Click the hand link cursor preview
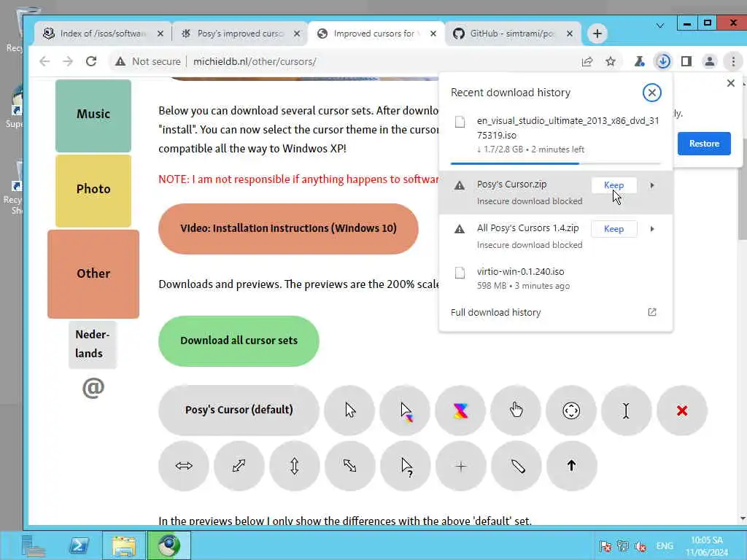Screen dimensions: 747x560 point(516,410)
